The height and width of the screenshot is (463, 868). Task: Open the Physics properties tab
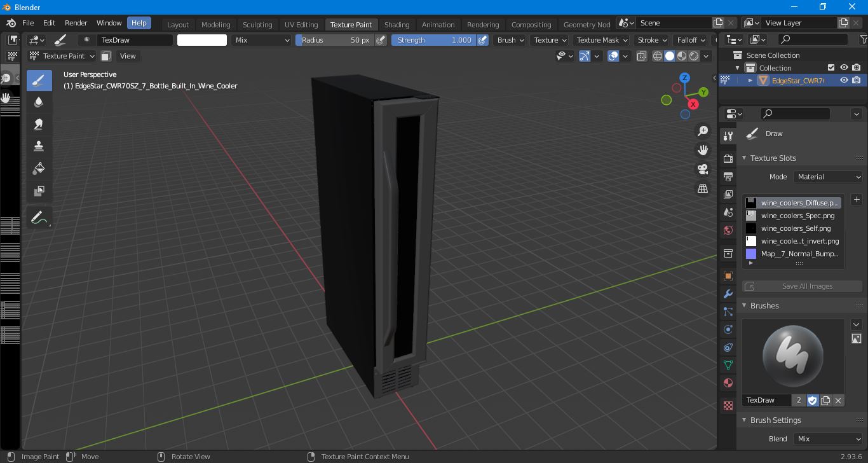click(728, 329)
